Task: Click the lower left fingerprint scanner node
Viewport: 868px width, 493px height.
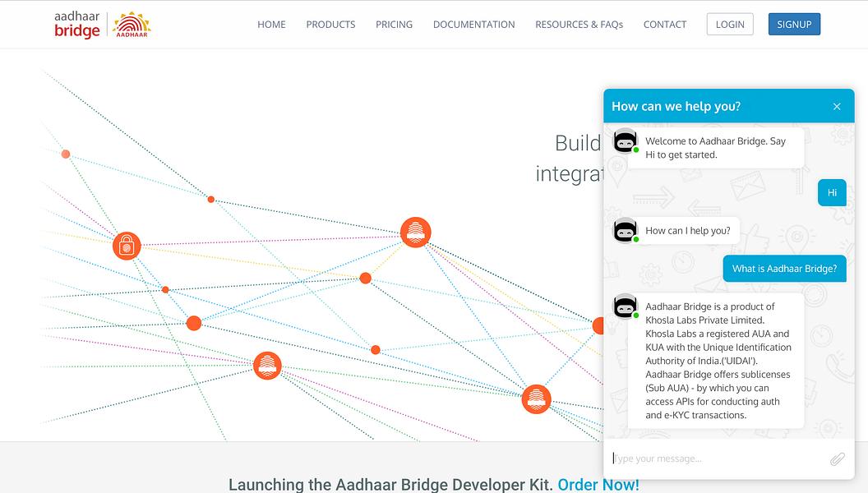Action: pyautogui.click(x=267, y=365)
